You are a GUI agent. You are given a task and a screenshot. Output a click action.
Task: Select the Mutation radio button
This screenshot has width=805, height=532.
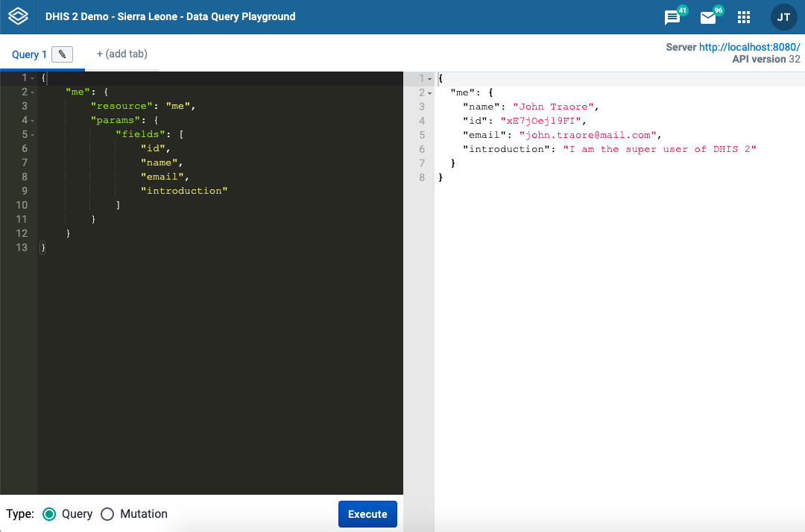tap(107, 514)
